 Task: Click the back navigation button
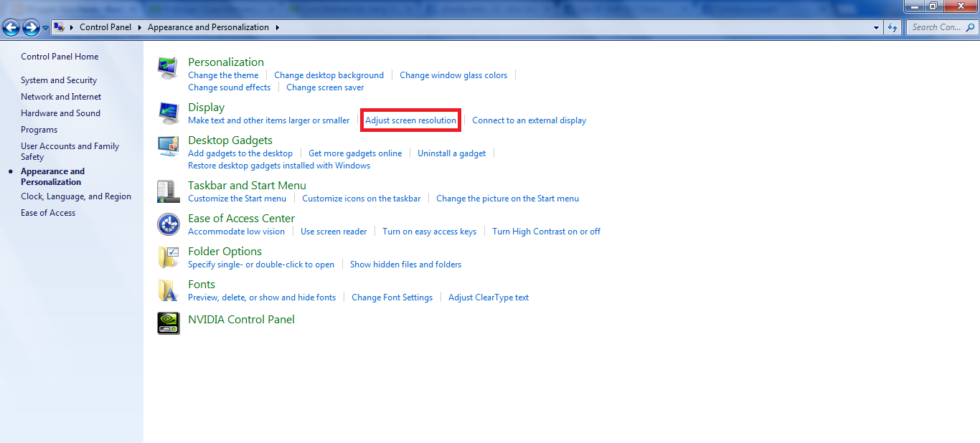[x=11, y=27]
